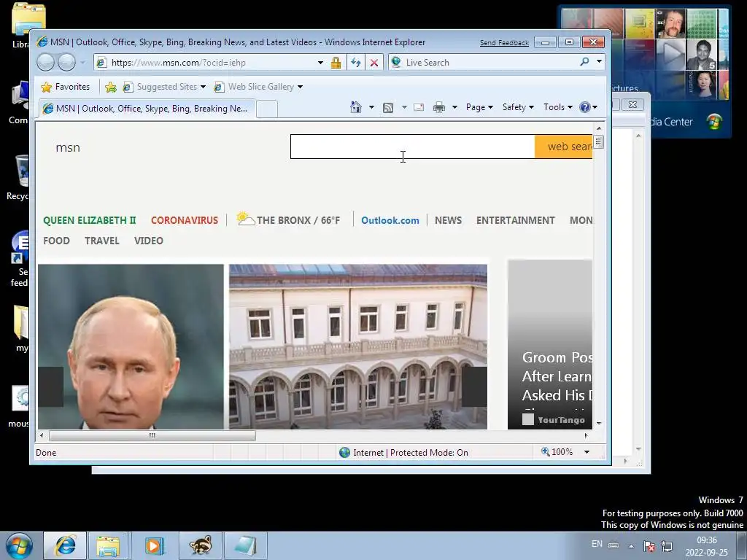The image size is (747, 560).
Task: Open the Favorites center star button
Action: [x=66, y=87]
